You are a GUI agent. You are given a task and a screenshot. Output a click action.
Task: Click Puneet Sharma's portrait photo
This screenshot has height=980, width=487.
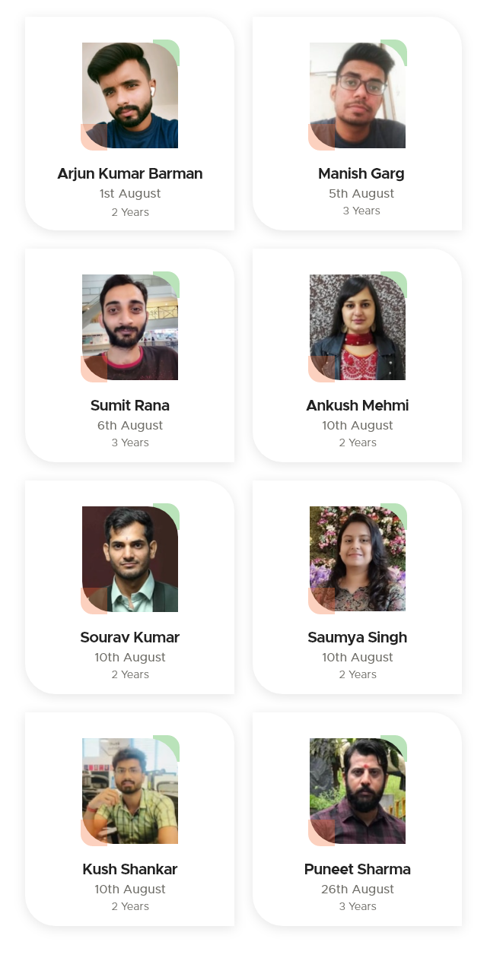pyautogui.click(x=358, y=791)
